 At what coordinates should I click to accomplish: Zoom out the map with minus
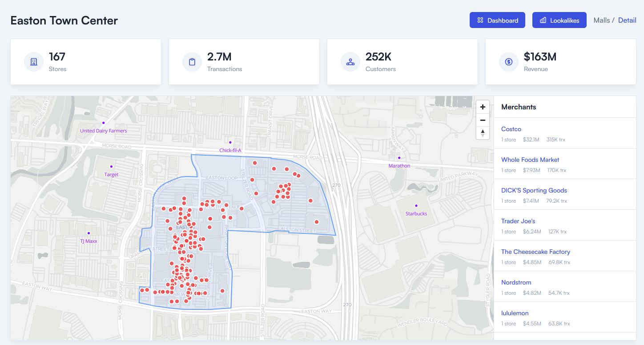click(483, 120)
